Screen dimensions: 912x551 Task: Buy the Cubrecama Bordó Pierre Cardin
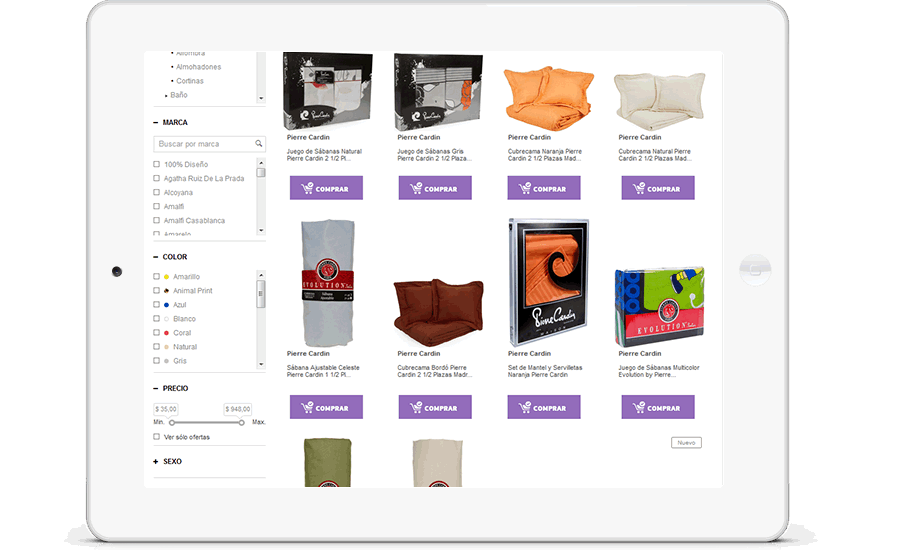435,407
